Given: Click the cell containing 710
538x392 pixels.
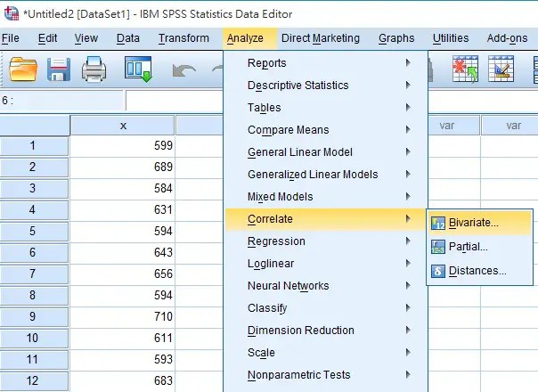Looking at the screenshot, I should 123,316.
